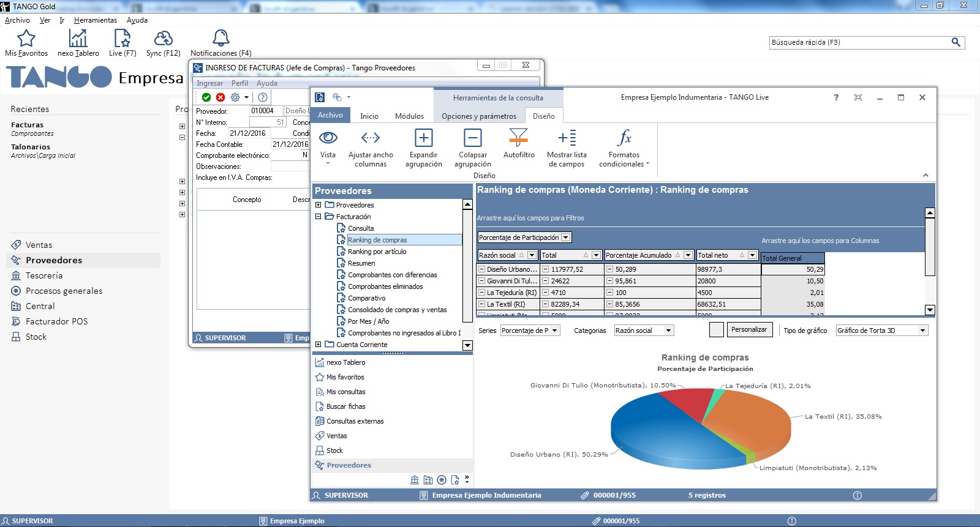Image resolution: width=980 pixels, height=527 pixels.
Task: Click Ajustar ancho columnas icon
Action: click(371, 138)
